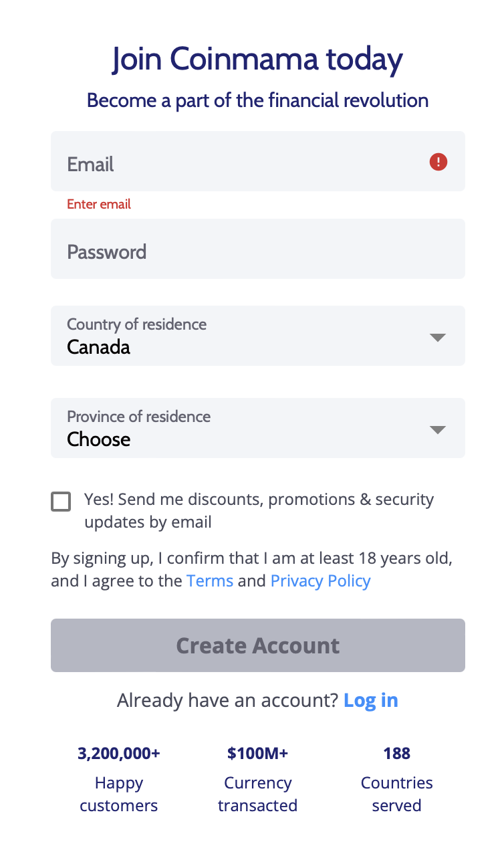504x848 pixels.
Task: Click the 188 countries served text
Action: point(396,753)
